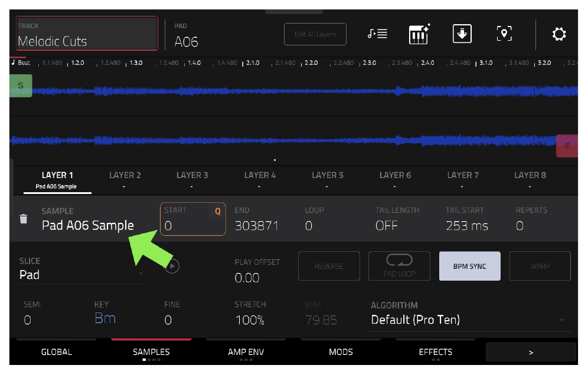
Task: Select the Play Offset 0.00 field
Action: point(257,271)
